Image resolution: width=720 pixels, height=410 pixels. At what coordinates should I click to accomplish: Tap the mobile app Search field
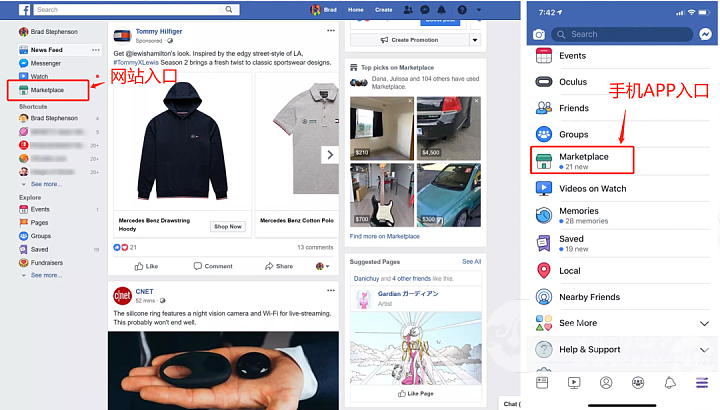pyautogui.click(x=622, y=34)
